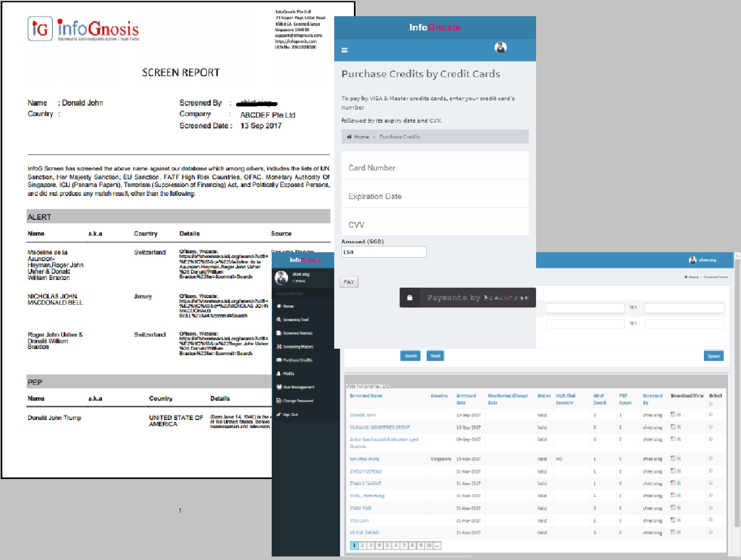Click the Home icon in the breadcrumb
Viewport: 741px width, 560px height.
pyautogui.click(x=349, y=137)
